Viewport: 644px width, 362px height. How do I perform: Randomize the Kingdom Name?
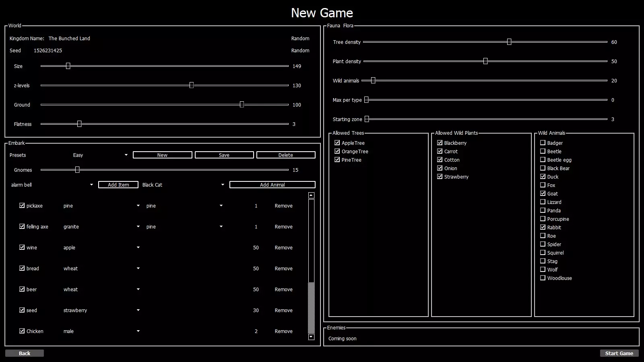click(300, 39)
